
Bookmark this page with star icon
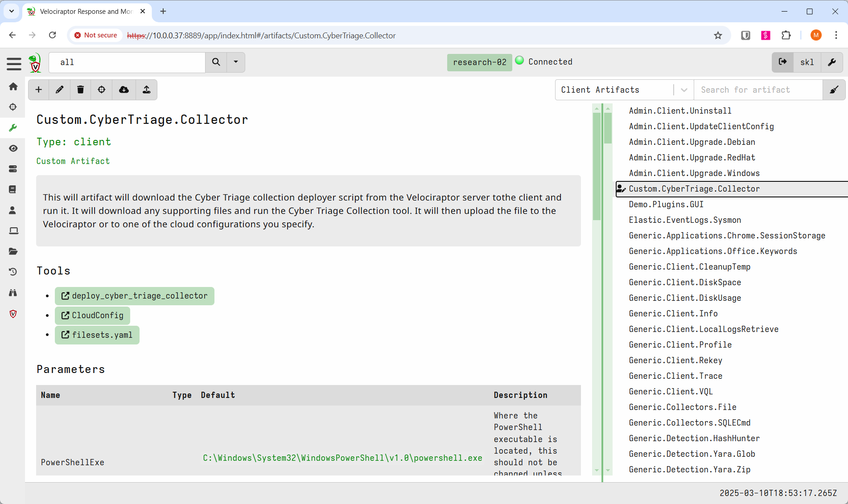[718, 35]
